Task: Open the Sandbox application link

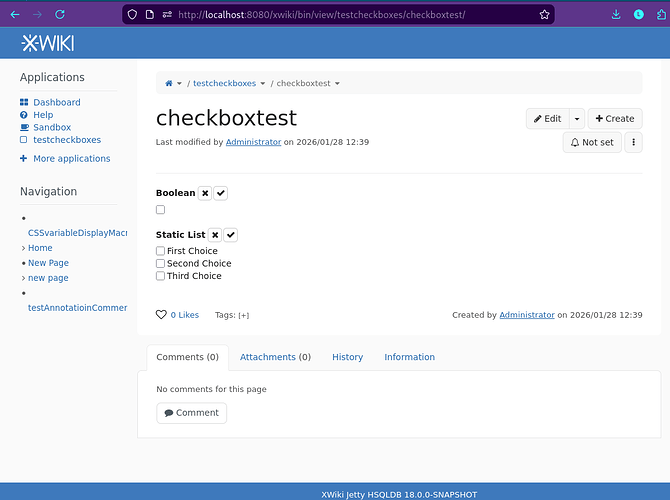Action: point(52,128)
